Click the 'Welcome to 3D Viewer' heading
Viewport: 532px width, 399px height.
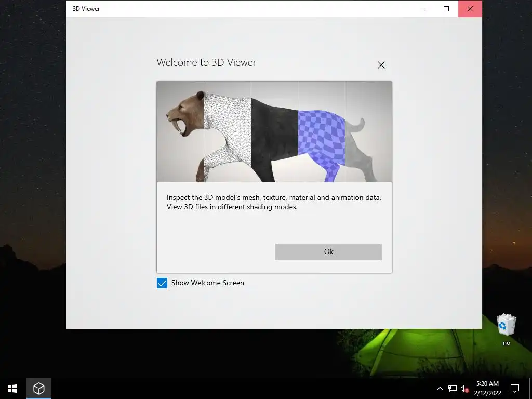206,62
